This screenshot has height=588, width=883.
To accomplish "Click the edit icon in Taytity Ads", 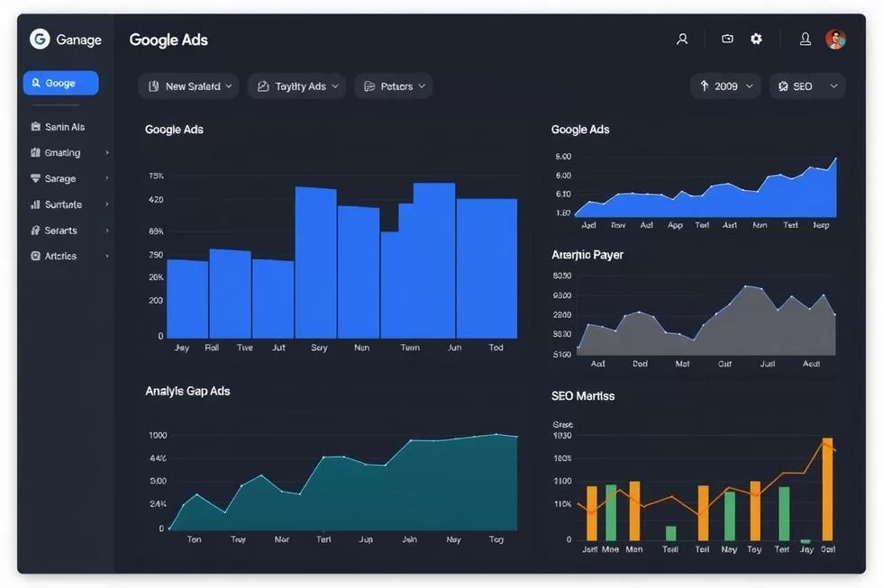I will pos(263,86).
